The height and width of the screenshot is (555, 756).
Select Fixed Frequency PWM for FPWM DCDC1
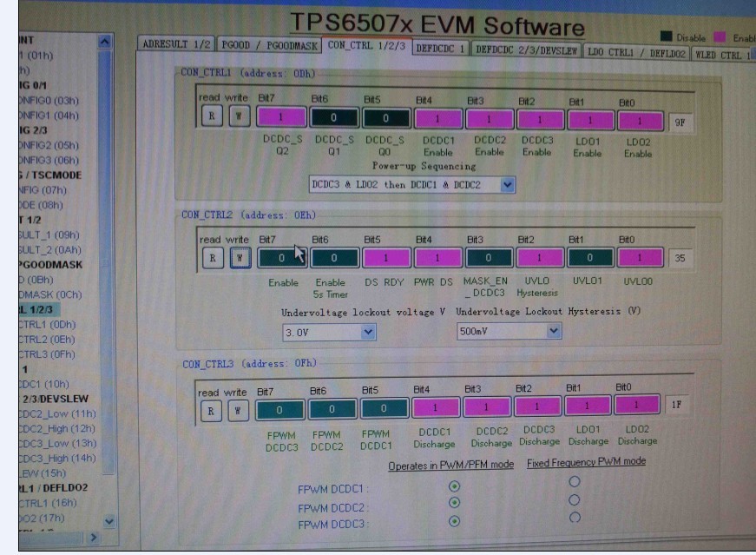(x=575, y=482)
